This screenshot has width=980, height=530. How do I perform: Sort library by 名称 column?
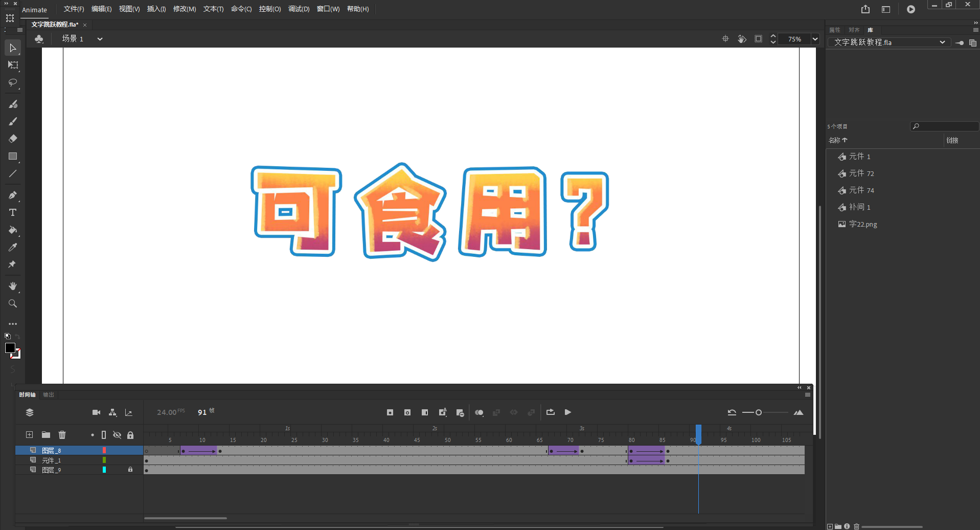(x=838, y=140)
